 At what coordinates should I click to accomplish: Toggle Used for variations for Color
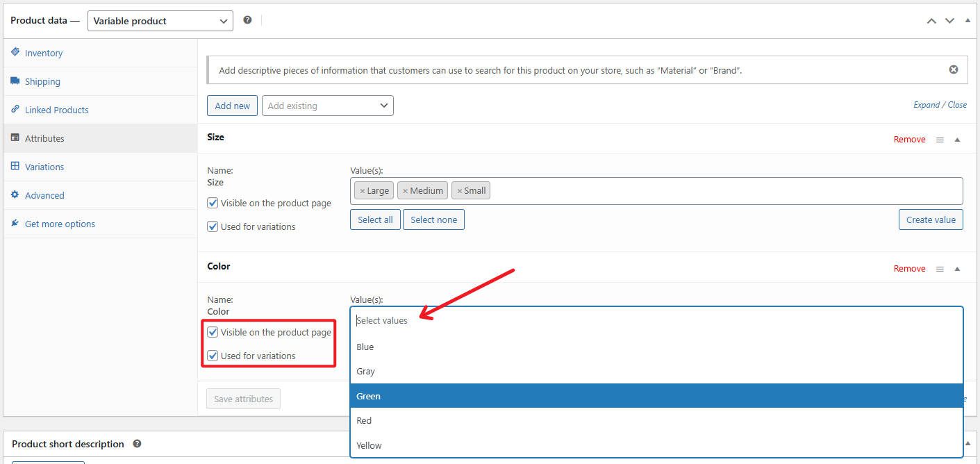213,356
